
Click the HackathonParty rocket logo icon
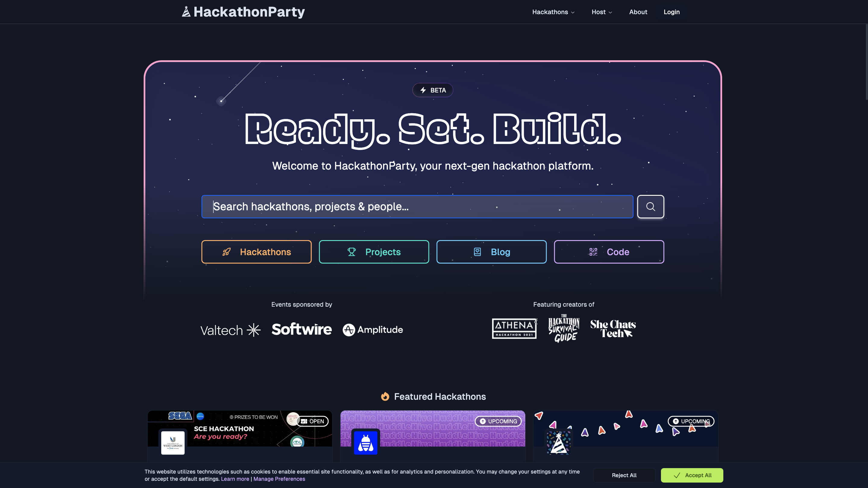(186, 11)
